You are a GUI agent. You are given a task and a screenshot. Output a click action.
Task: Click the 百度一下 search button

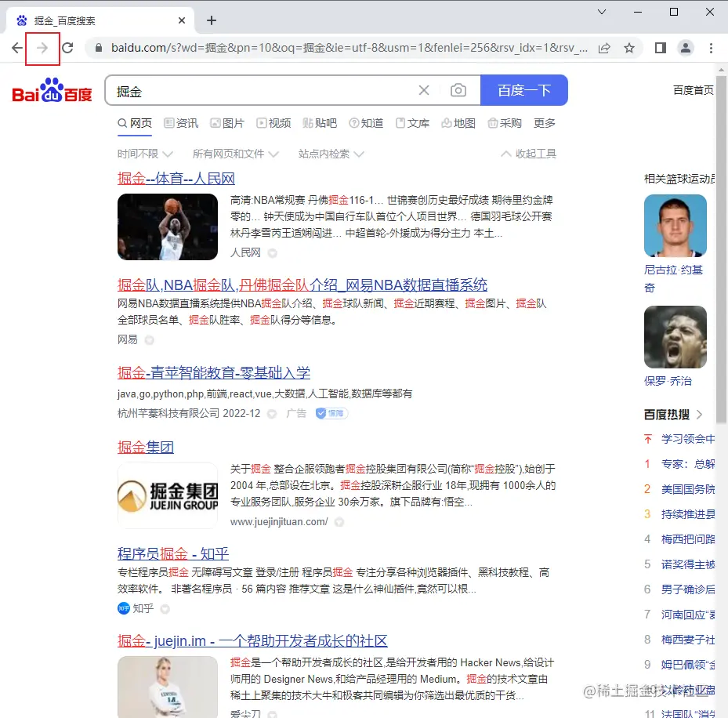coord(523,90)
